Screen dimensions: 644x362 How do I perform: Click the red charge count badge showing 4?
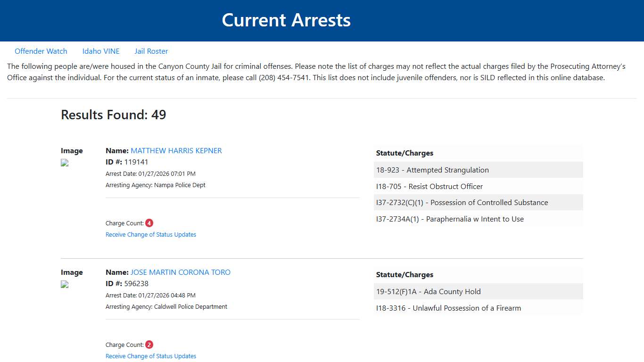click(x=149, y=222)
